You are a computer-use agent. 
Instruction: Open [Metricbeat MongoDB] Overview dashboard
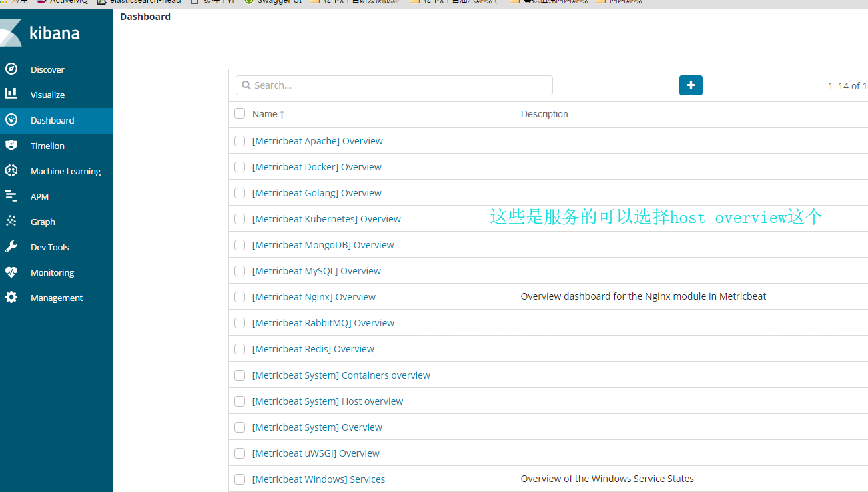[323, 245]
